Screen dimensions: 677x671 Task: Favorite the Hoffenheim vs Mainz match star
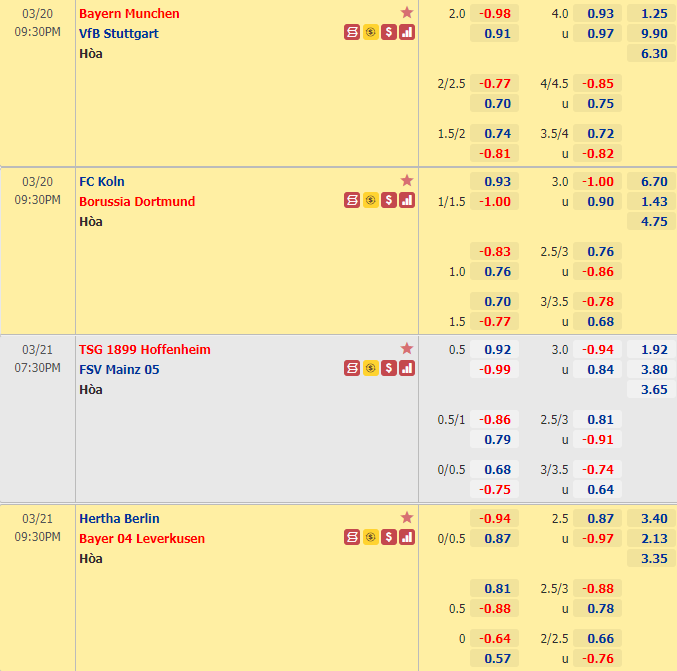click(407, 348)
